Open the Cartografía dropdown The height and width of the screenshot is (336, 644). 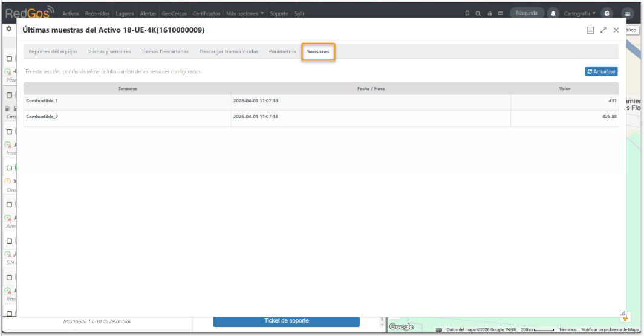(x=579, y=13)
